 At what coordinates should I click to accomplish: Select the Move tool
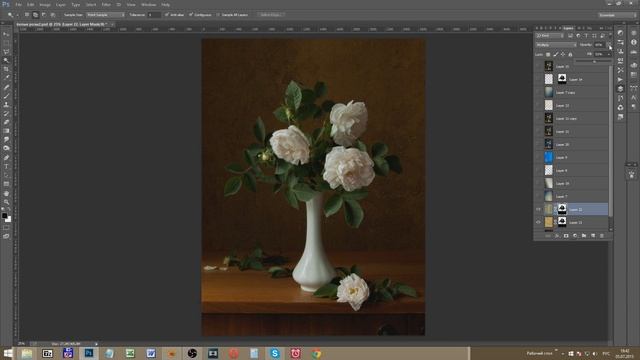(6, 34)
